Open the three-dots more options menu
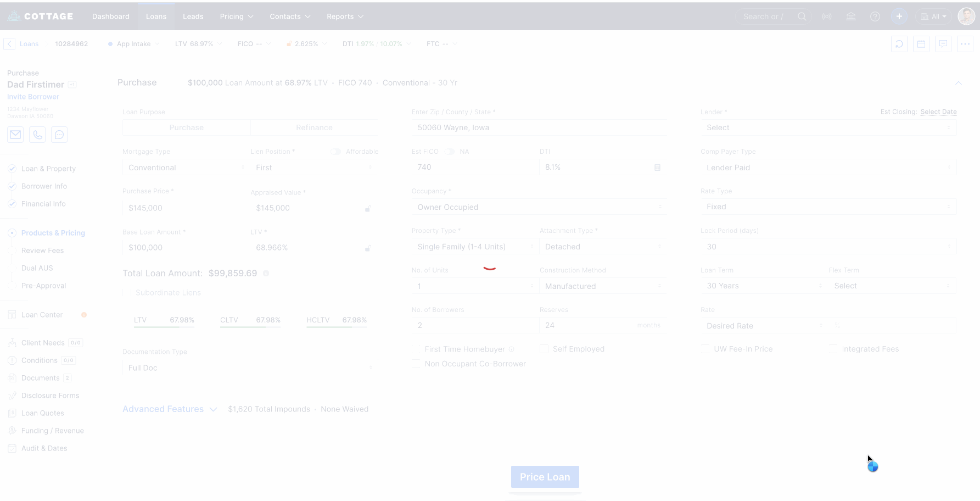 pyautogui.click(x=965, y=44)
